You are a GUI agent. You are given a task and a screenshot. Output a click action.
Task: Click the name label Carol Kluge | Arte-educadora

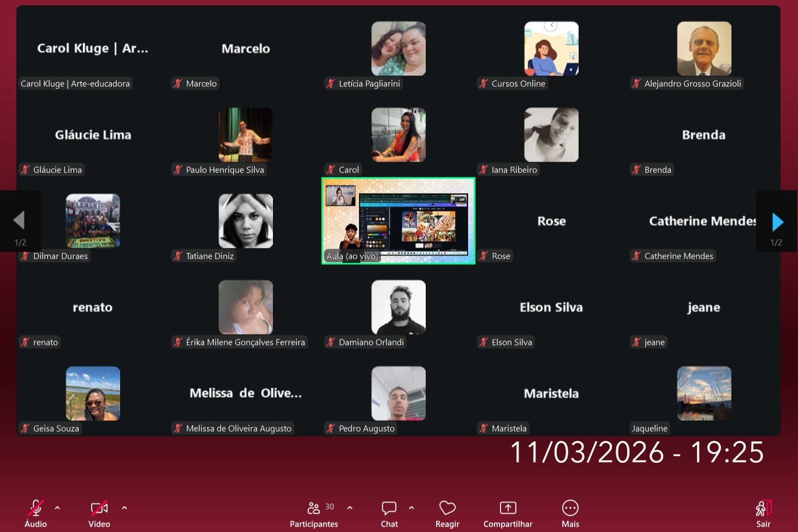point(75,83)
